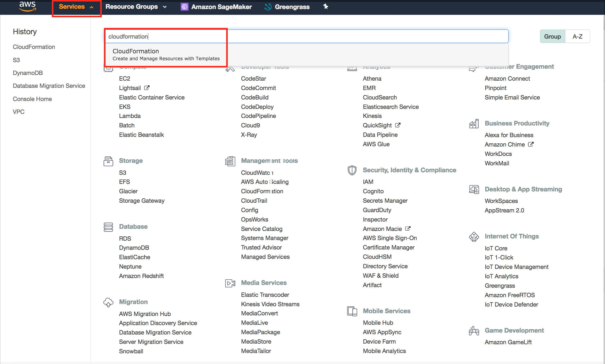605x364 pixels.
Task: Open DynamoDB from History sidebar
Action: [28, 73]
